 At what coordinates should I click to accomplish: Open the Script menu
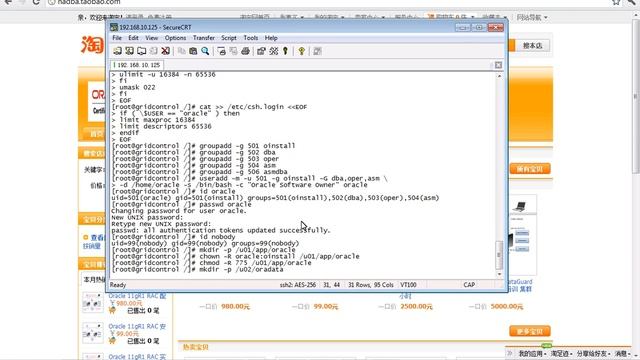point(229,38)
